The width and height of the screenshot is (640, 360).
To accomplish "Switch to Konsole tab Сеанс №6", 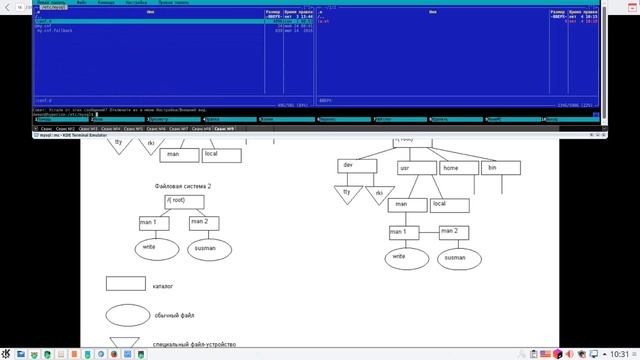I will tap(156, 129).
